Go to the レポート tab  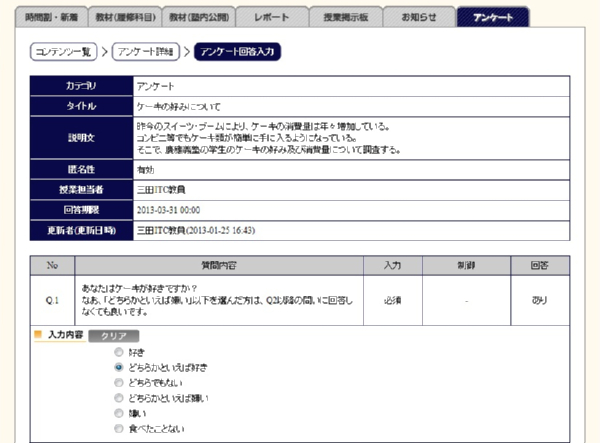(272, 17)
